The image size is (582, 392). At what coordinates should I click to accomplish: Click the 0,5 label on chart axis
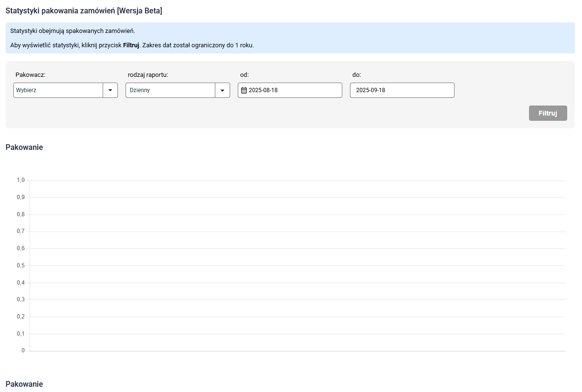pos(21,265)
